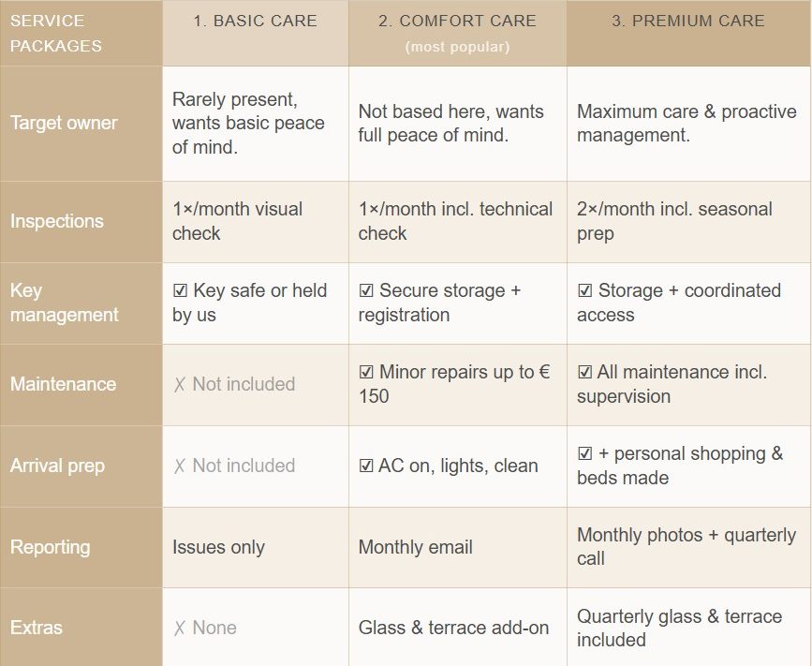
Task: Click the Glass & terrace add-on text
Action: point(453,628)
